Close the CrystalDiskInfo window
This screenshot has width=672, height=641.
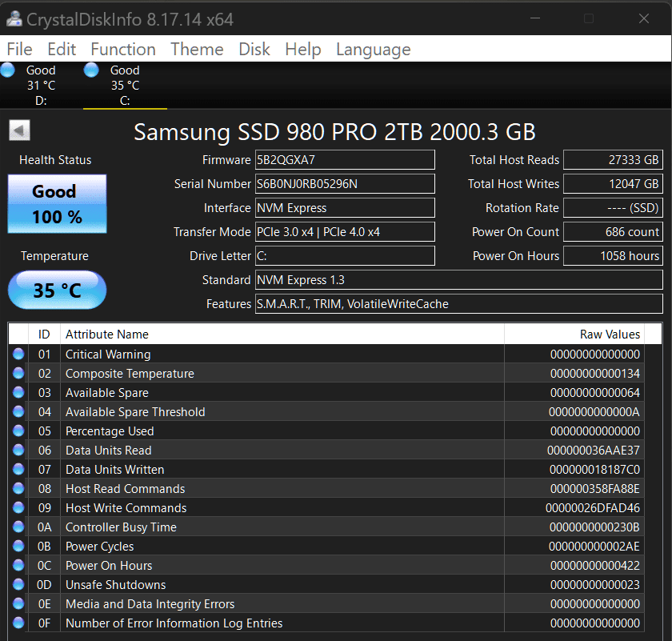coord(644,18)
